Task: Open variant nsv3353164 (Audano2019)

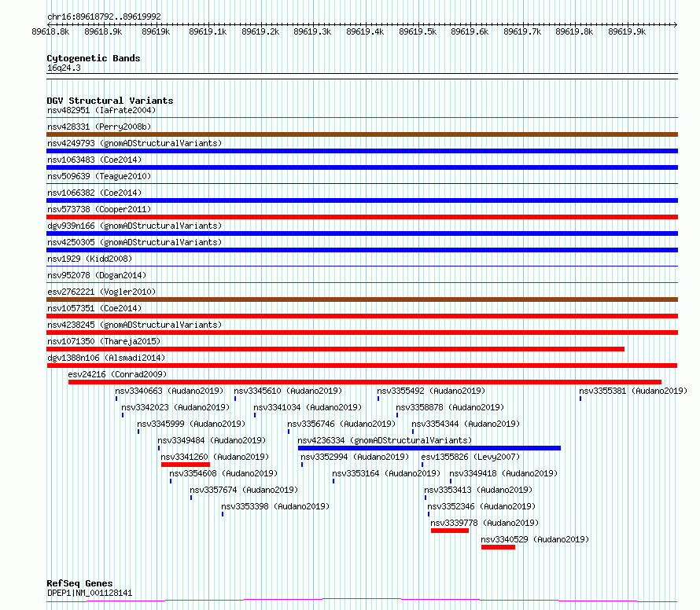Action: [386, 473]
